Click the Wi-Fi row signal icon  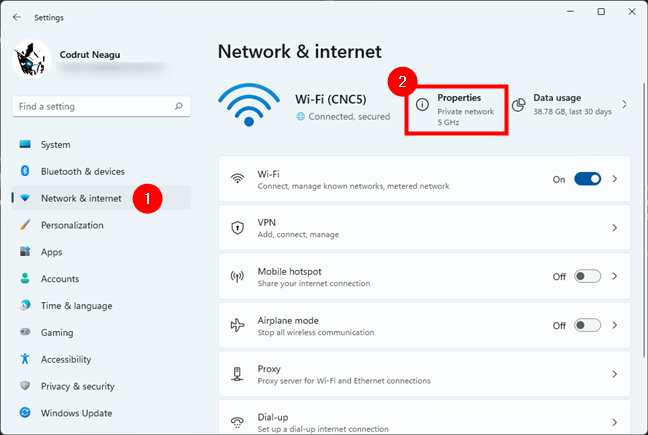pos(237,178)
